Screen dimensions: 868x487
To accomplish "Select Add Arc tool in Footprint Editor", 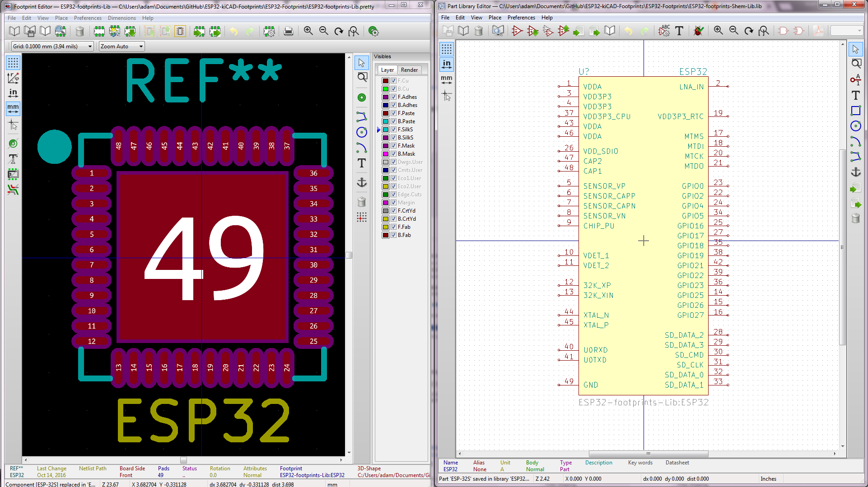I will 362,148.
